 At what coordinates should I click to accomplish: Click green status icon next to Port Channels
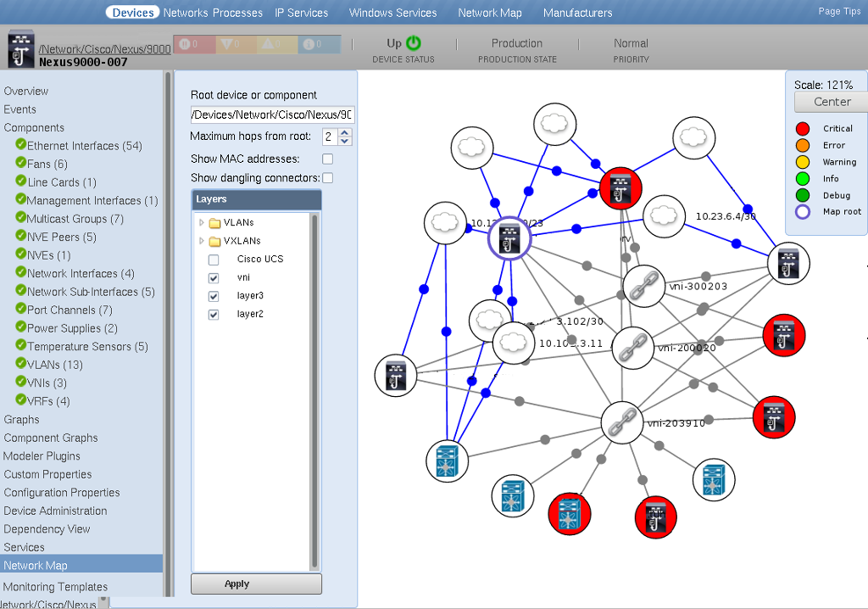click(21, 309)
